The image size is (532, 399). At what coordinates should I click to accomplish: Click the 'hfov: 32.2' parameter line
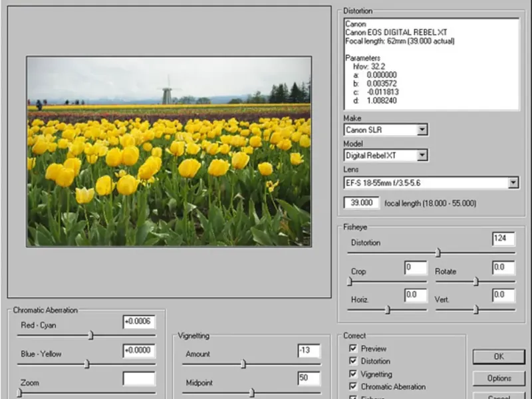[x=369, y=66]
